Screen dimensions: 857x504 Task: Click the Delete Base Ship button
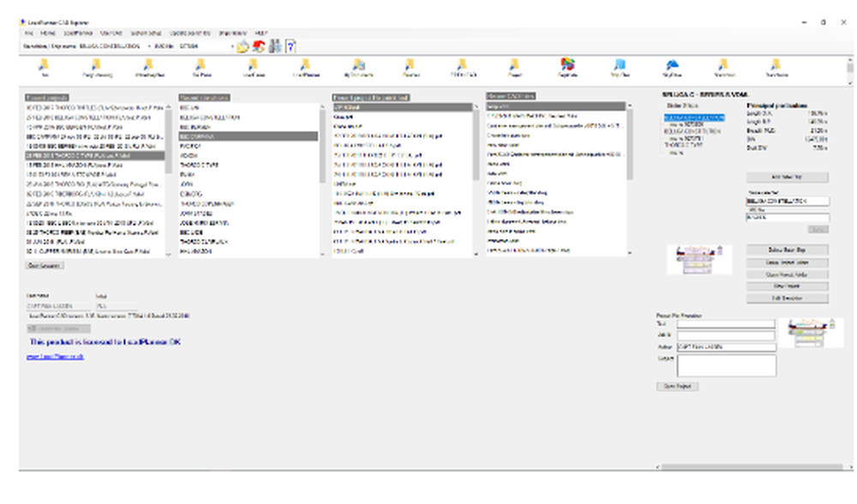787,249
